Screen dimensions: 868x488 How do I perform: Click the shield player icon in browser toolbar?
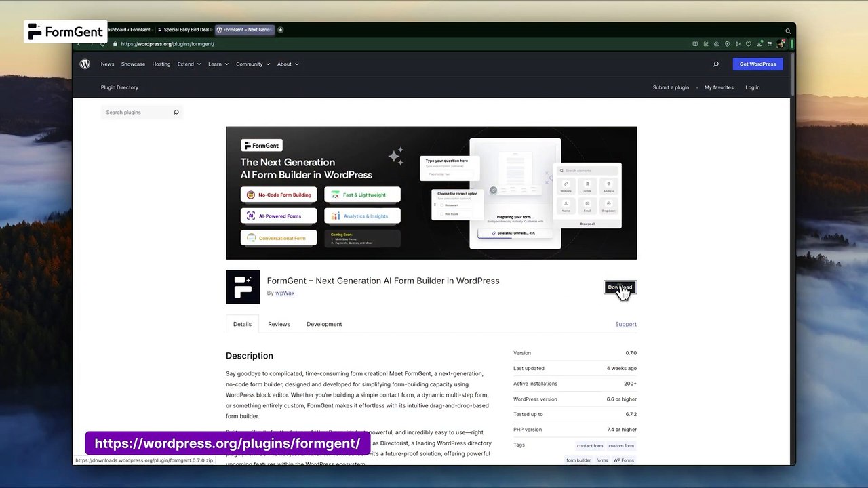coord(727,44)
